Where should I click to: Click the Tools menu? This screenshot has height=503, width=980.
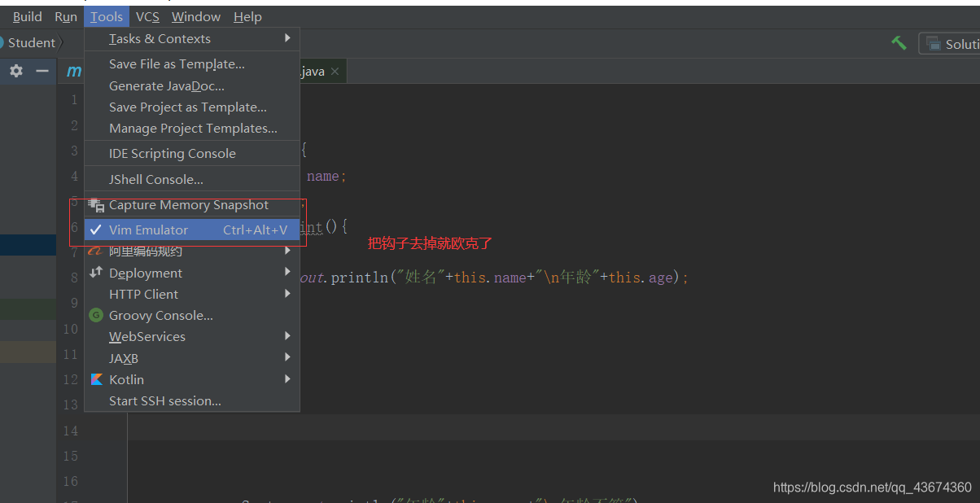(107, 17)
